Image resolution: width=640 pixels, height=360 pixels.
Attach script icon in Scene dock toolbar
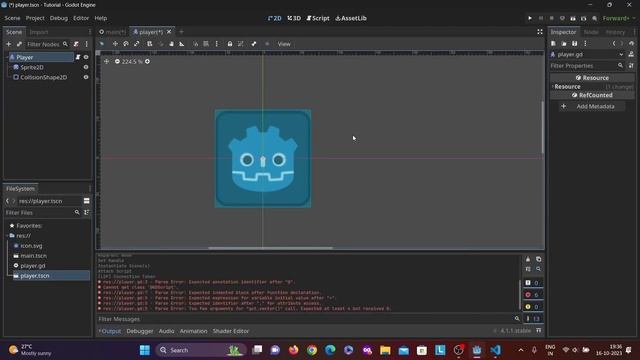(76, 44)
